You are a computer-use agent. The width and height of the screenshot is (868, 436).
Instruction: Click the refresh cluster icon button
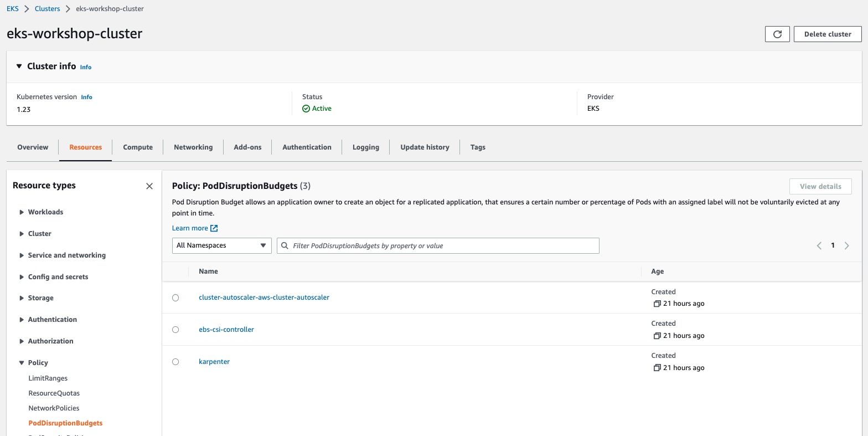coord(777,34)
